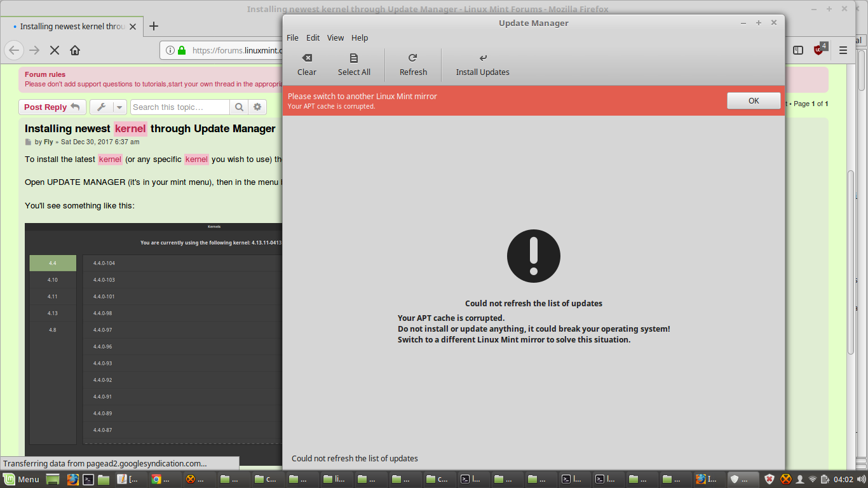The image size is (868, 488).
Task: Click the volume speaker tray icon
Action: tap(861, 479)
